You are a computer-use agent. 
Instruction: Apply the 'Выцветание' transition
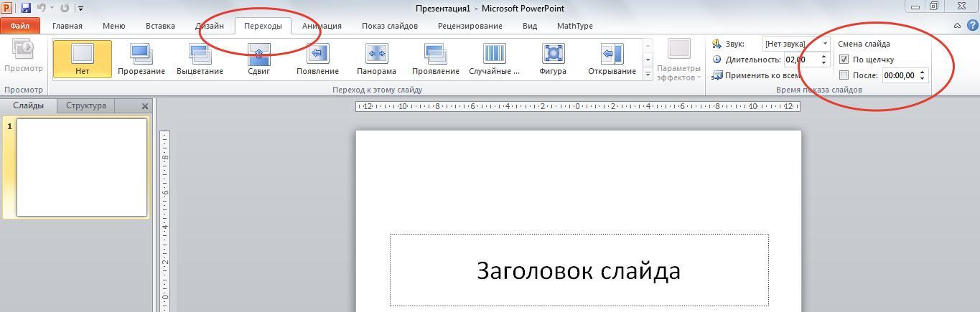click(200, 59)
